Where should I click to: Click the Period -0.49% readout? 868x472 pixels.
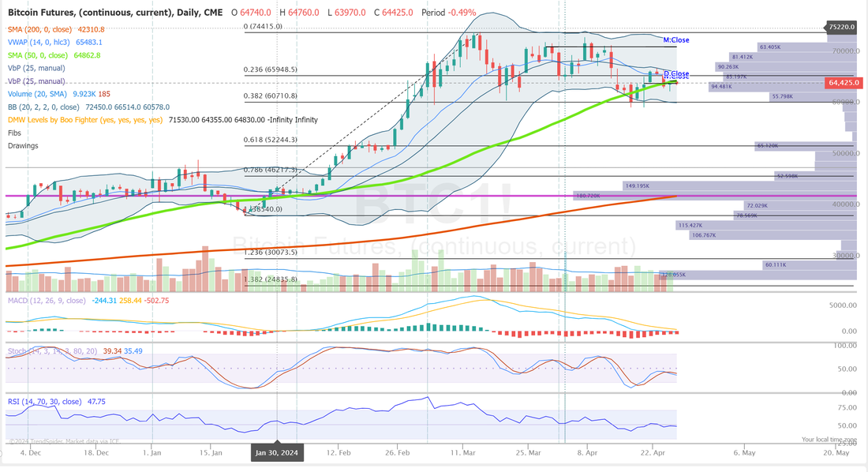[x=448, y=12]
